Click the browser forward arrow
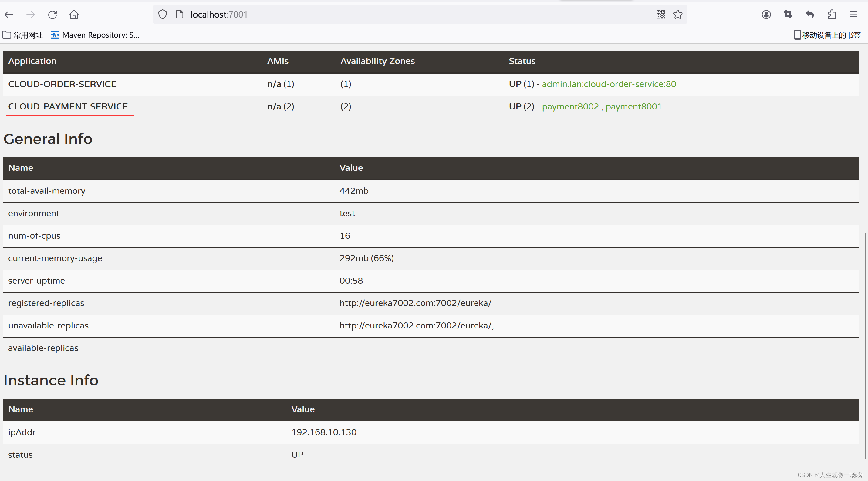The image size is (868, 481). coord(31,15)
